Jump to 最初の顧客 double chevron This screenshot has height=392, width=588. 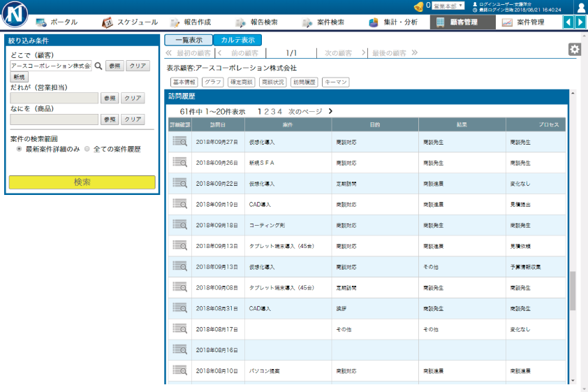pyautogui.click(x=169, y=53)
